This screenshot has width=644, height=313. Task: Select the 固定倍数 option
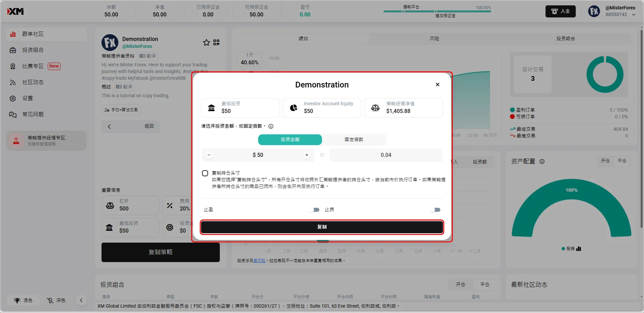(x=354, y=140)
